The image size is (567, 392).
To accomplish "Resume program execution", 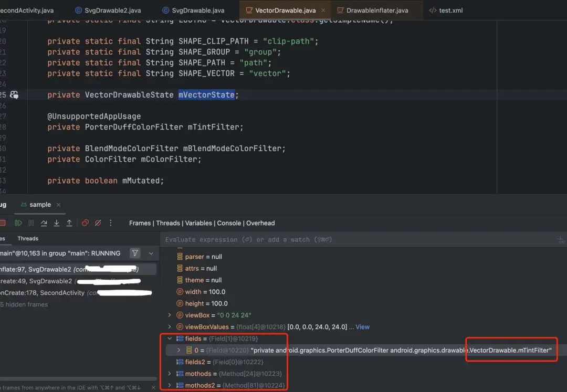I will (x=18, y=223).
